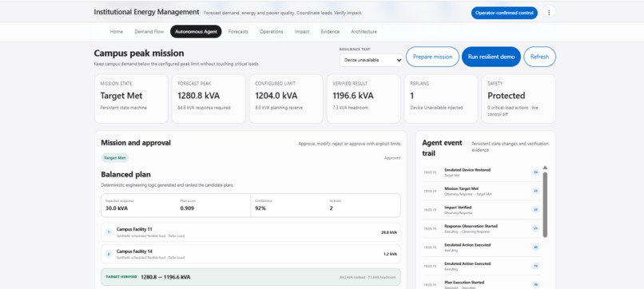644x289 pixels.
Task: Click the Approved status label
Action: tap(392, 157)
